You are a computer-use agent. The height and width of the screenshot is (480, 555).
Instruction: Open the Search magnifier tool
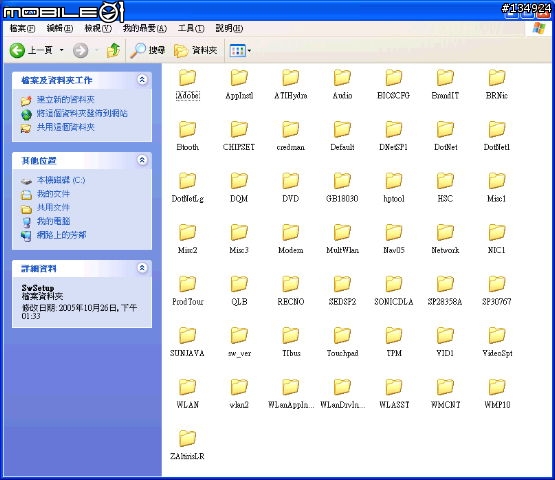click(x=147, y=50)
